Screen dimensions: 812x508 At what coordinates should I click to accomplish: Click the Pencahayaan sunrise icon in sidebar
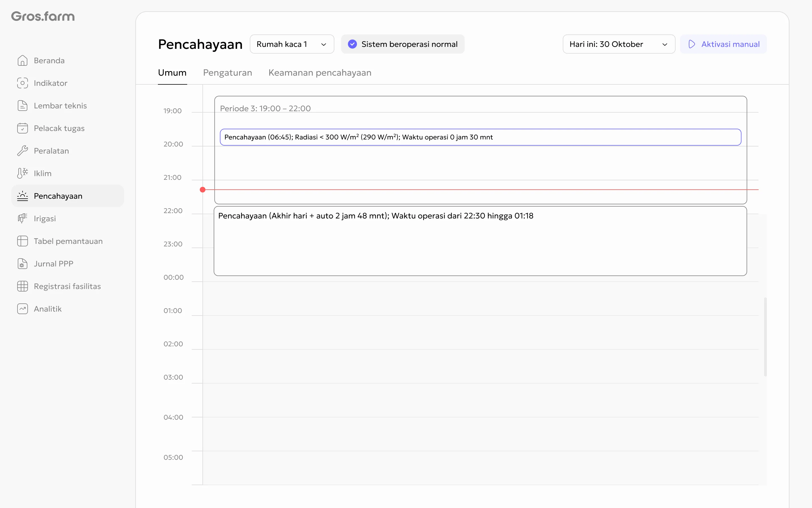[23, 196]
